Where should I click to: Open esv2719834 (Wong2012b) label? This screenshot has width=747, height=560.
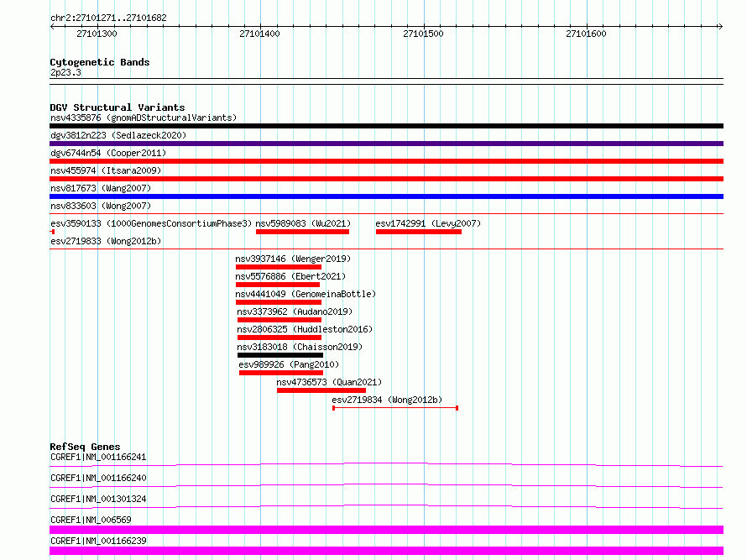point(387,400)
